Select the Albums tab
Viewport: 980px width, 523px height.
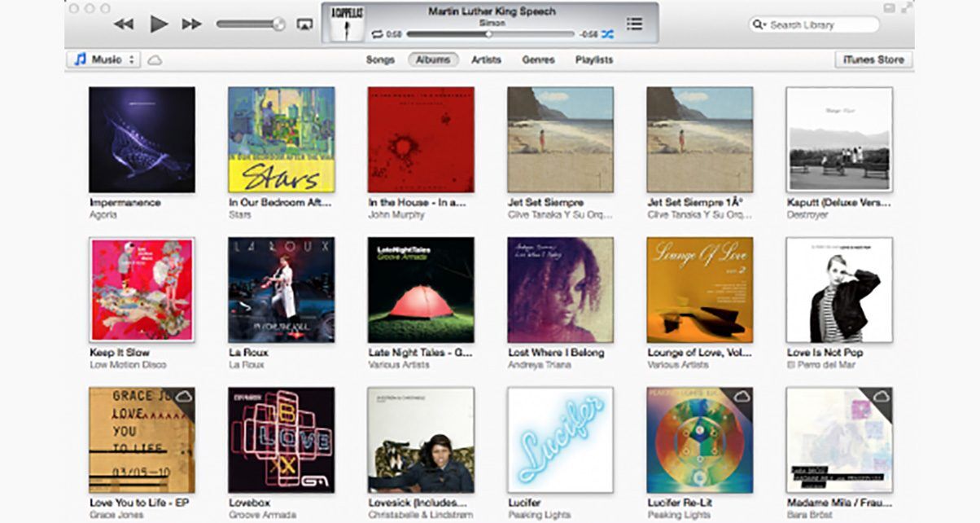[x=433, y=59]
